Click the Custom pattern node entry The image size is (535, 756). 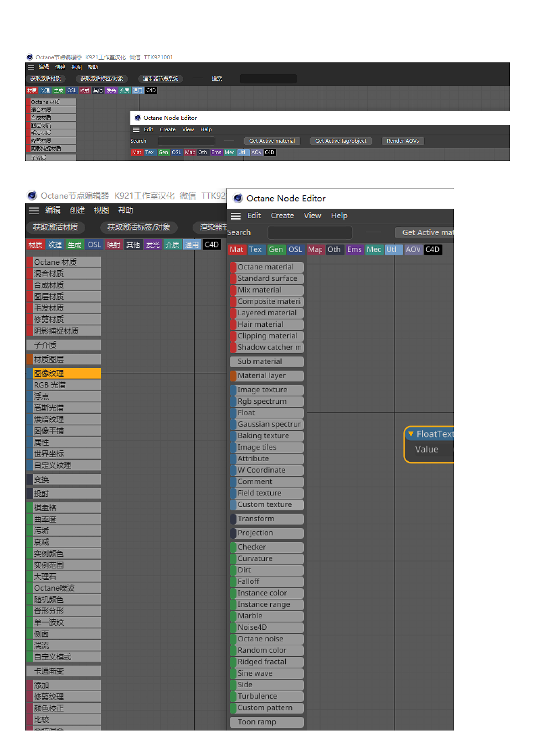(267, 708)
